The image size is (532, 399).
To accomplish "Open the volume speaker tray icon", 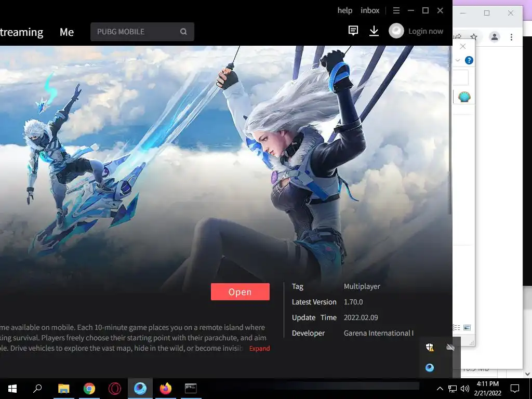I will coord(465,389).
